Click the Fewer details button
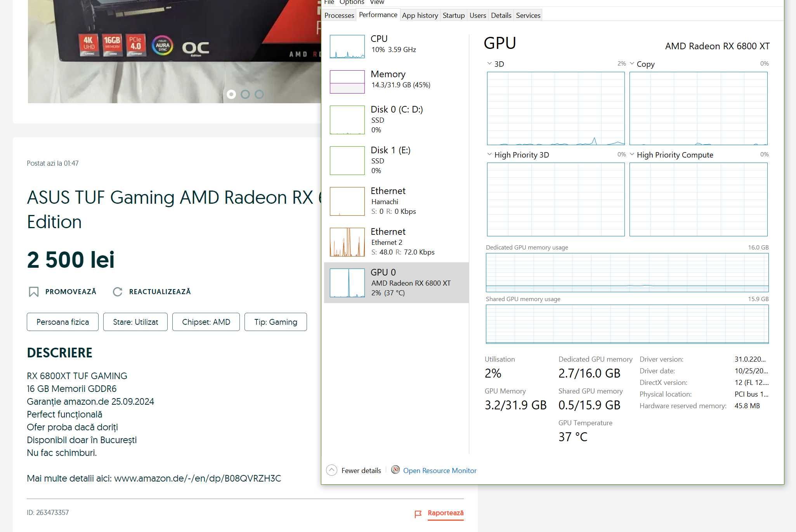 354,470
